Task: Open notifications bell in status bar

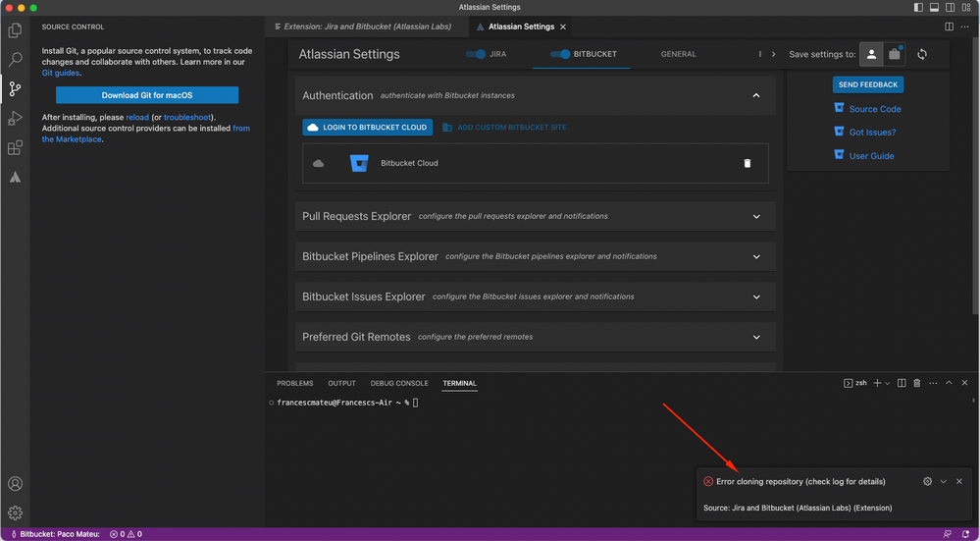Action: [x=965, y=534]
